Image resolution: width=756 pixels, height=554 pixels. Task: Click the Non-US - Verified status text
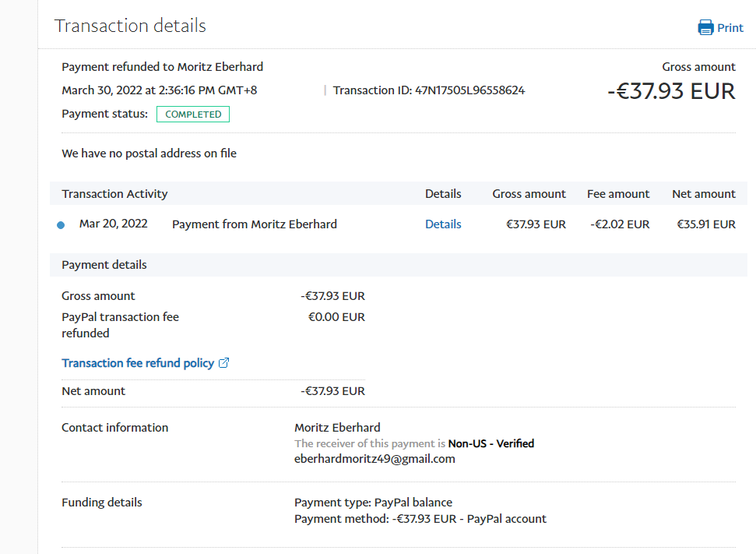click(x=491, y=443)
